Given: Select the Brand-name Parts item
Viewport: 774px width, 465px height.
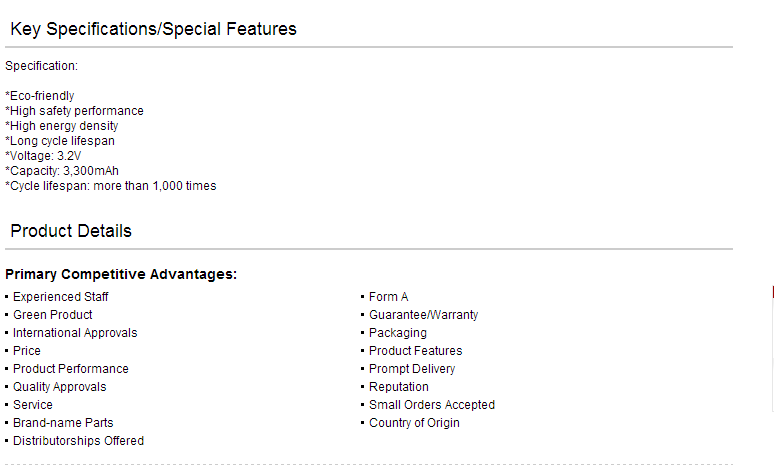Looking at the screenshot, I should 63,423.
